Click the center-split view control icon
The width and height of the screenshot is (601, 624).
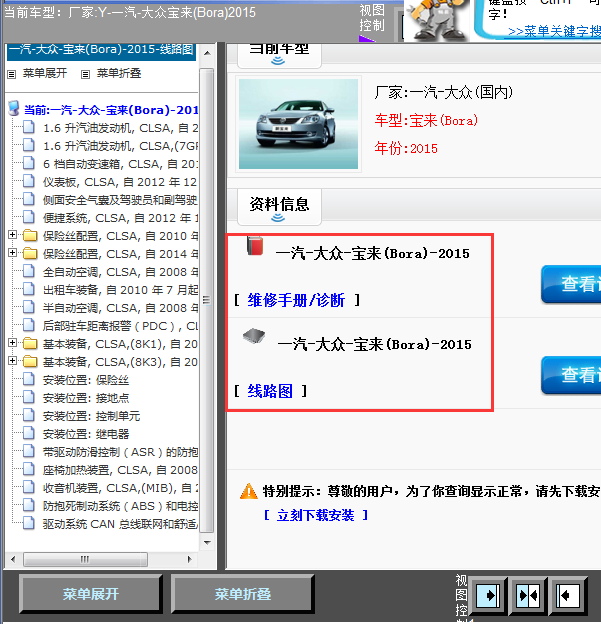click(x=528, y=596)
